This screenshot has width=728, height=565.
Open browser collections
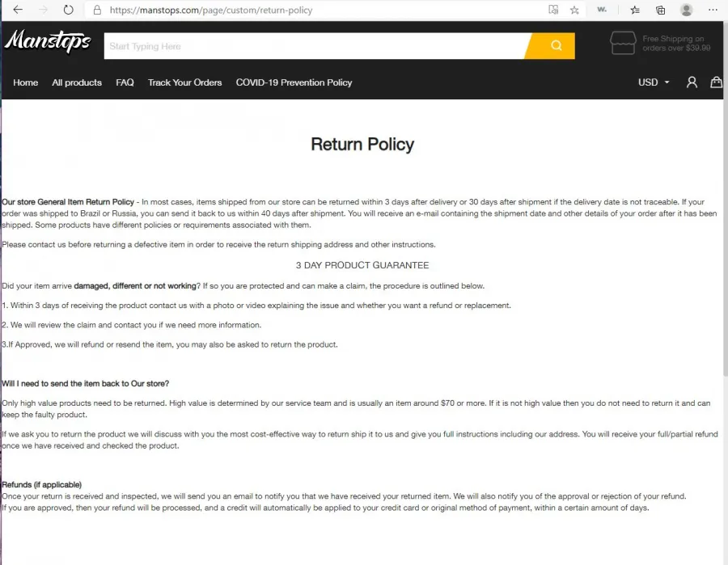coord(660,10)
